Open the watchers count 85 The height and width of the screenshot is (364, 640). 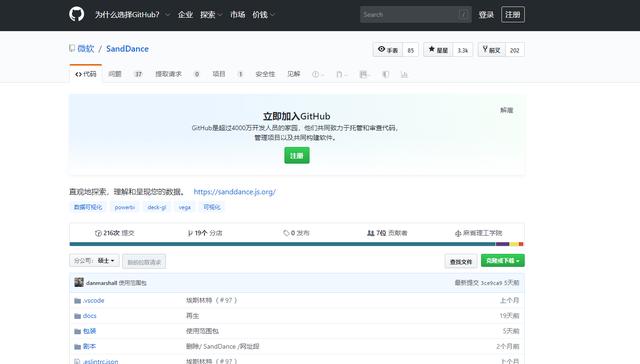(x=411, y=50)
